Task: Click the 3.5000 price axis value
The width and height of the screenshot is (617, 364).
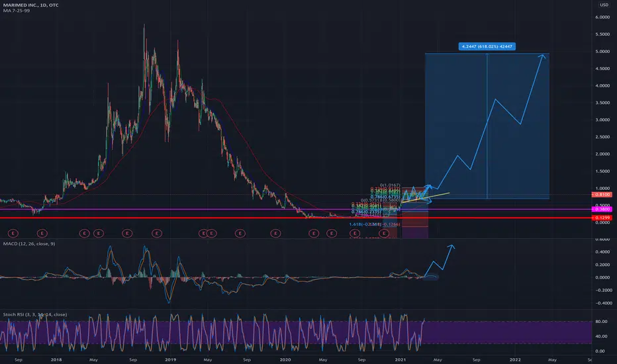Action: click(602, 103)
